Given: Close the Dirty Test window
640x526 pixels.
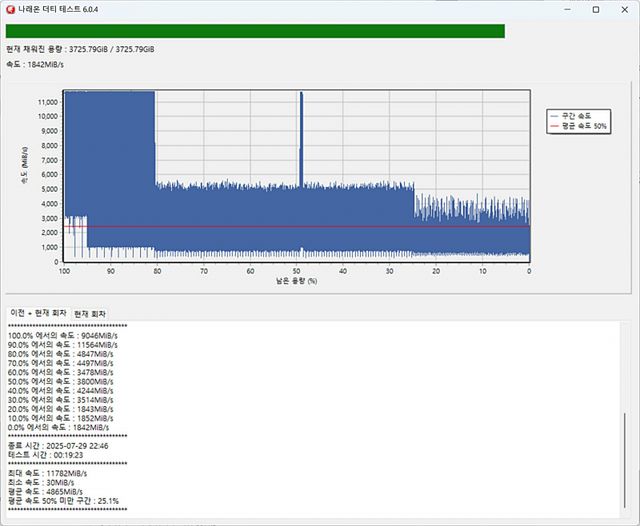Looking at the screenshot, I should [x=624, y=9].
